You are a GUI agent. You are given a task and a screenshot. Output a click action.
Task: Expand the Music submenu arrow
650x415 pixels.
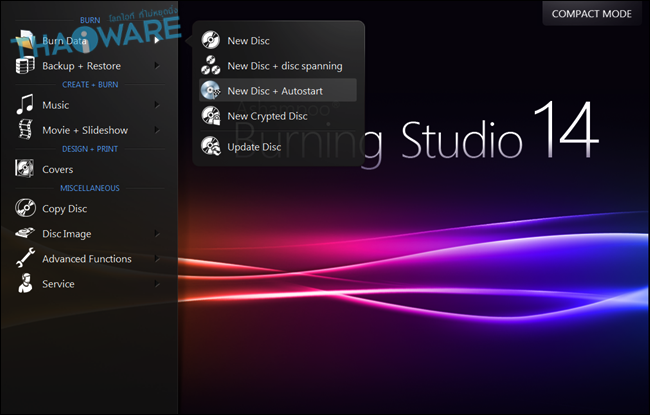point(157,104)
